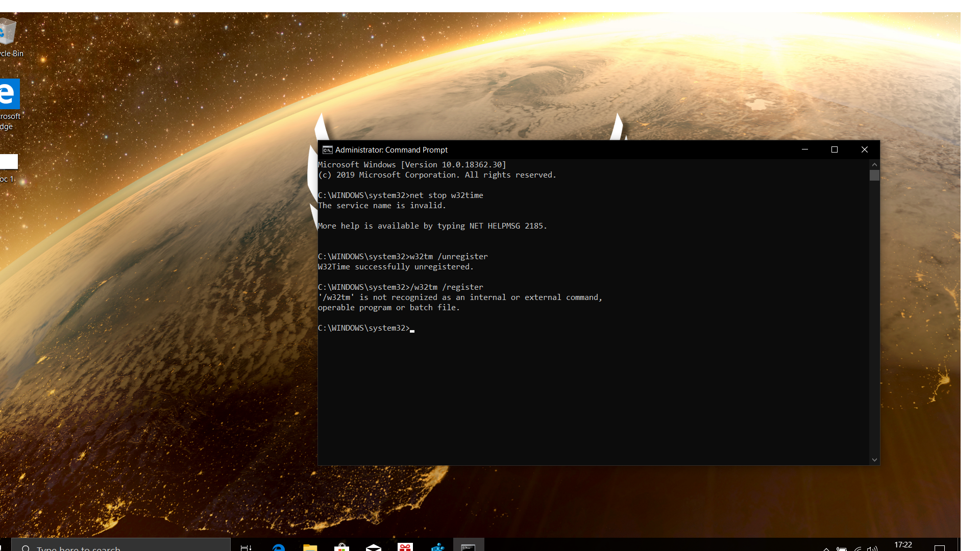980x551 pixels.
Task: Click the Microsoft Windows version line
Action: [x=412, y=165]
